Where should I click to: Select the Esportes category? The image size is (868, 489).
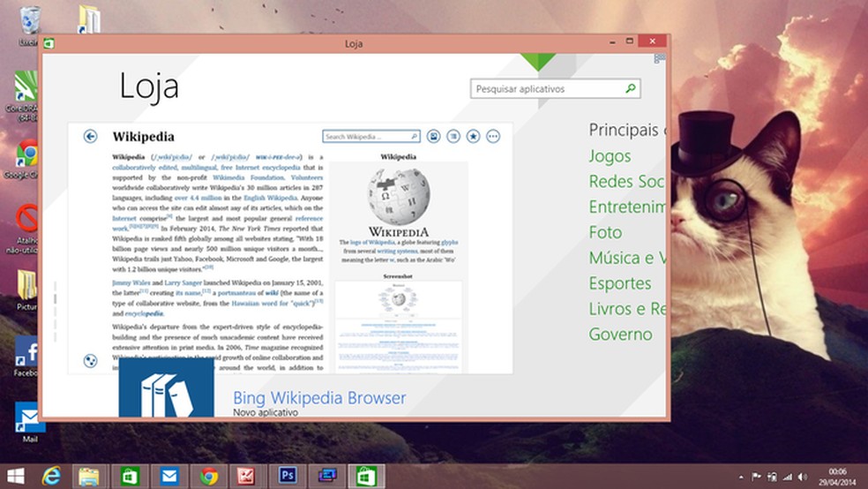click(x=620, y=283)
